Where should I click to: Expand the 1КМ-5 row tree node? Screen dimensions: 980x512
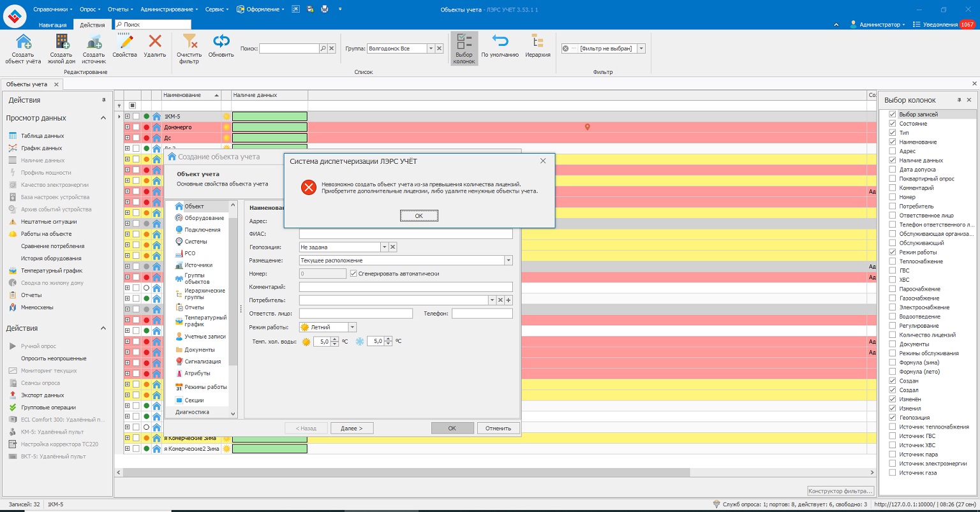(127, 117)
